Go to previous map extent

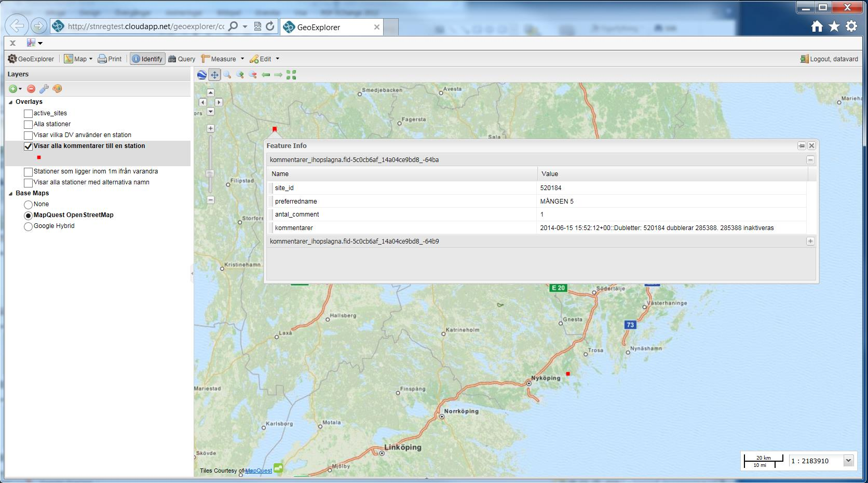(x=266, y=75)
